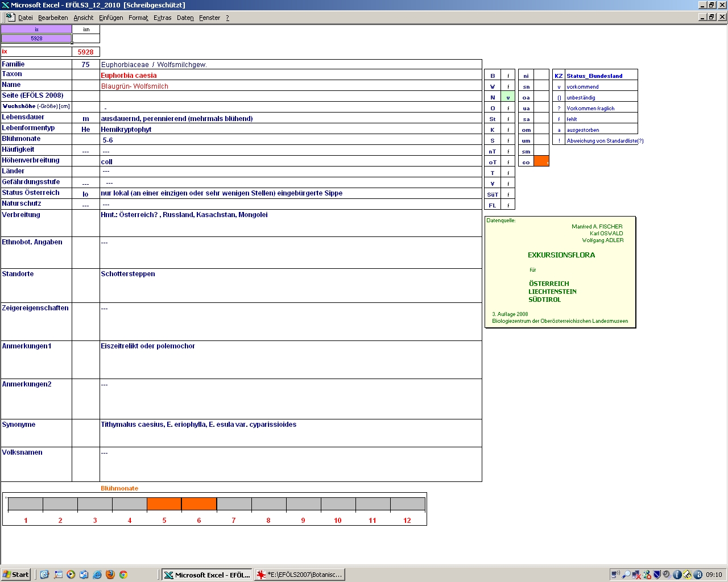The image size is (728, 582).
Task: Switch to E:\EFÖLS2007\Botanisc taskbar window
Action: (299, 575)
